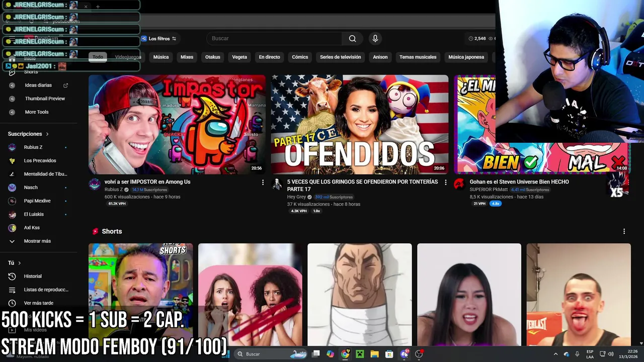The width and height of the screenshot is (644, 362).
Task: Open Ideas diarias external link icon
Action: [x=65, y=85]
